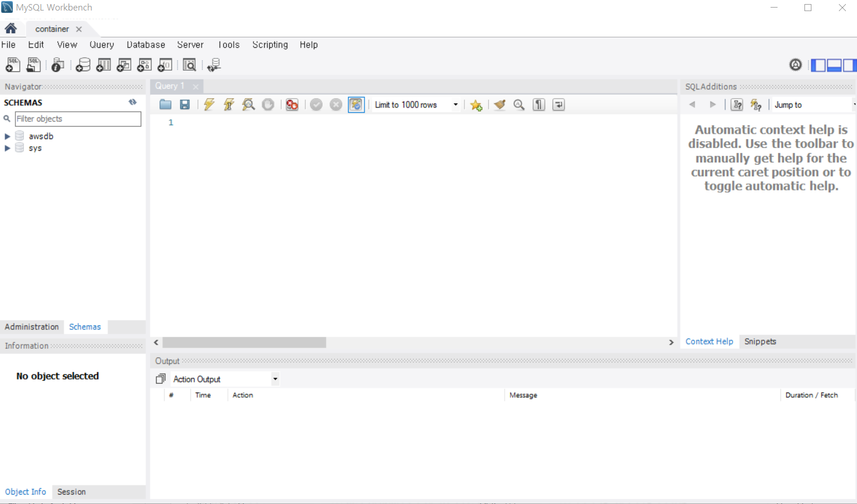Image resolution: width=857 pixels, height=504 pixels.
Task: Create a new stored procedure icon
Action: click(x=144, y=65)
